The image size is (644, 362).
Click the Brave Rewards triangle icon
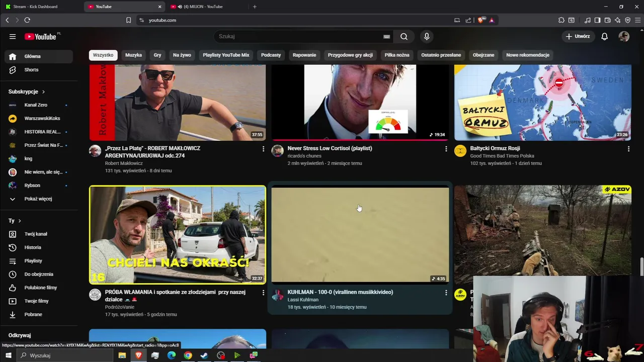pyautogui.click(x=492, y=20)
